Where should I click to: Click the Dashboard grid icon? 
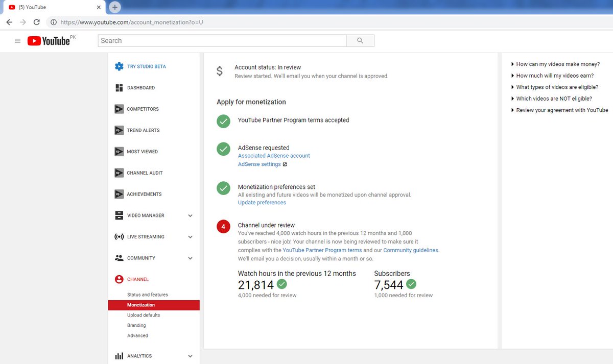tap(119, 88)
